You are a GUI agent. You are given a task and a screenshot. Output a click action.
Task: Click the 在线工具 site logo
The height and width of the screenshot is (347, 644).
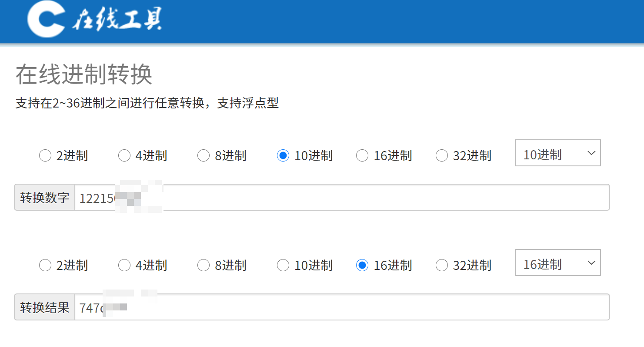point(95,20)
